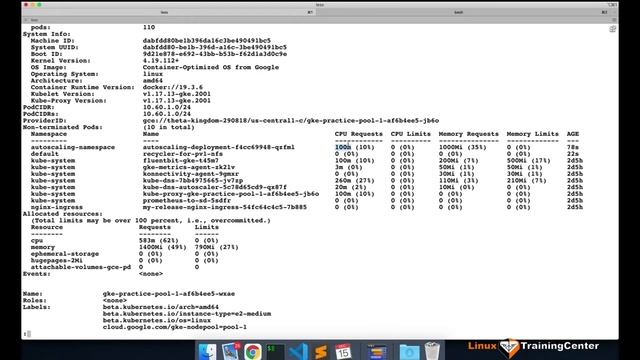Click the 260m (27%) CPU request of kube-dns
640x360 pixels.
[355, 180]
